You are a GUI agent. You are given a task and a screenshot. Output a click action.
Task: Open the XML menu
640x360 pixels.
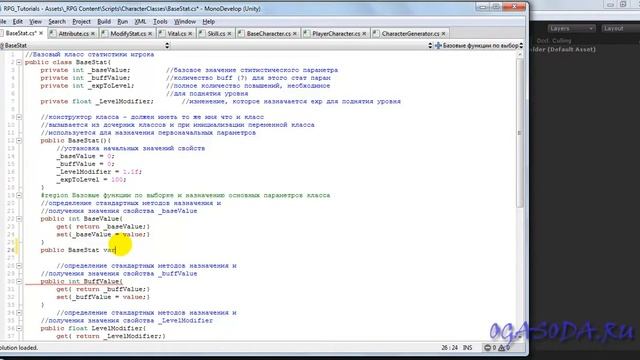pyautogui.click(x=140, y=22)
